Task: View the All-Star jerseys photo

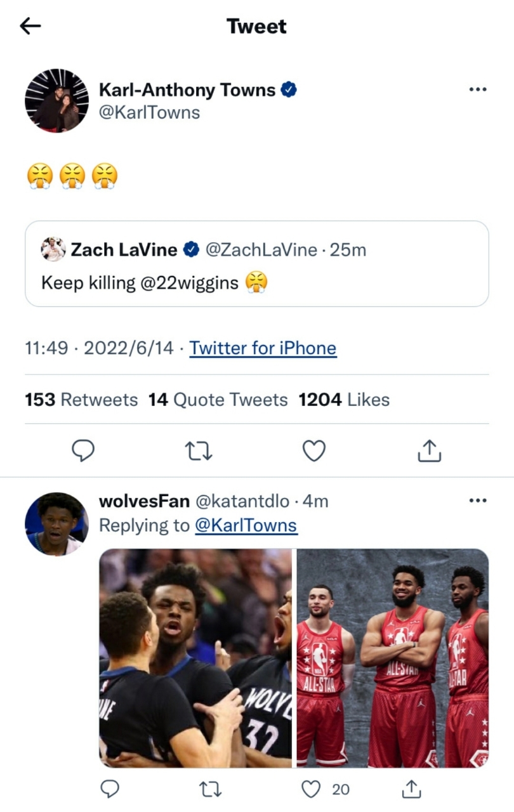Action: tap(393, 658)
